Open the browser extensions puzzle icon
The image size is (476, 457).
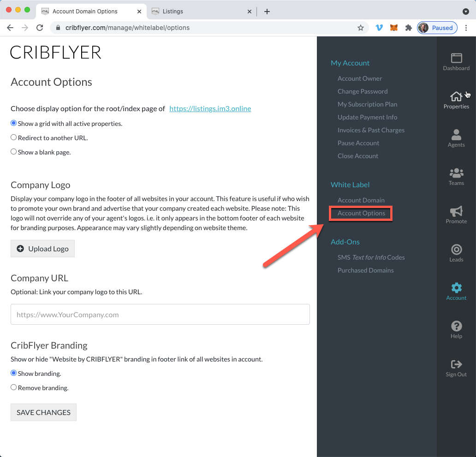pyautogui.click(x=408, y=28)
